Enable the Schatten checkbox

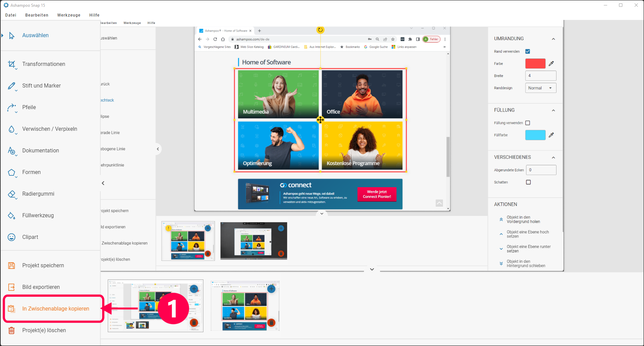[x=528, y=182]
